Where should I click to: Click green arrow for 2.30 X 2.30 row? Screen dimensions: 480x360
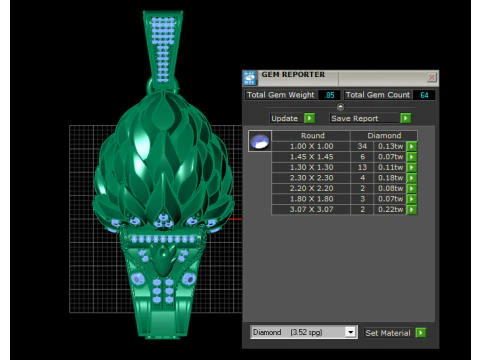(x=412, y=178)
